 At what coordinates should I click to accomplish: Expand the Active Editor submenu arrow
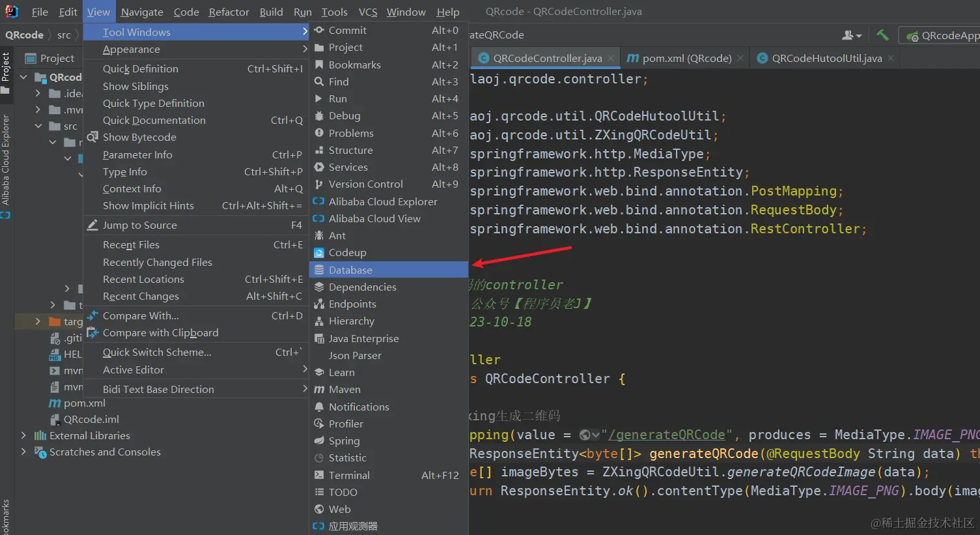[x=305, y=369]
